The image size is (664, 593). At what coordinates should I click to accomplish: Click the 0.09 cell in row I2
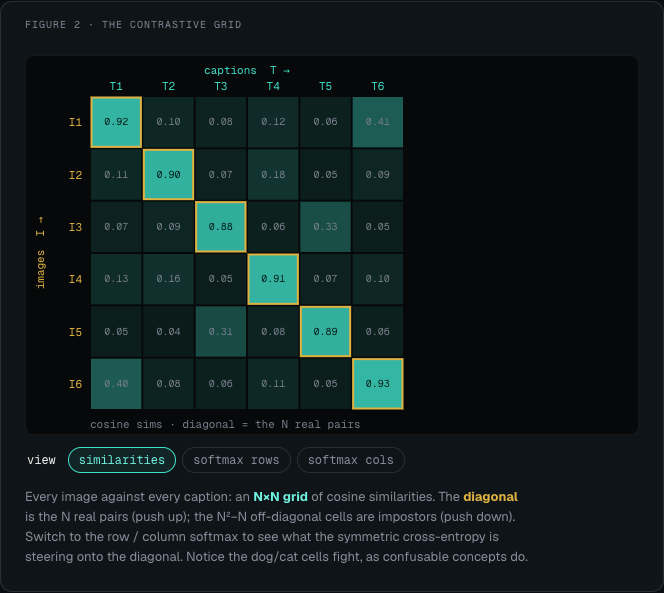tap(378, 175)
